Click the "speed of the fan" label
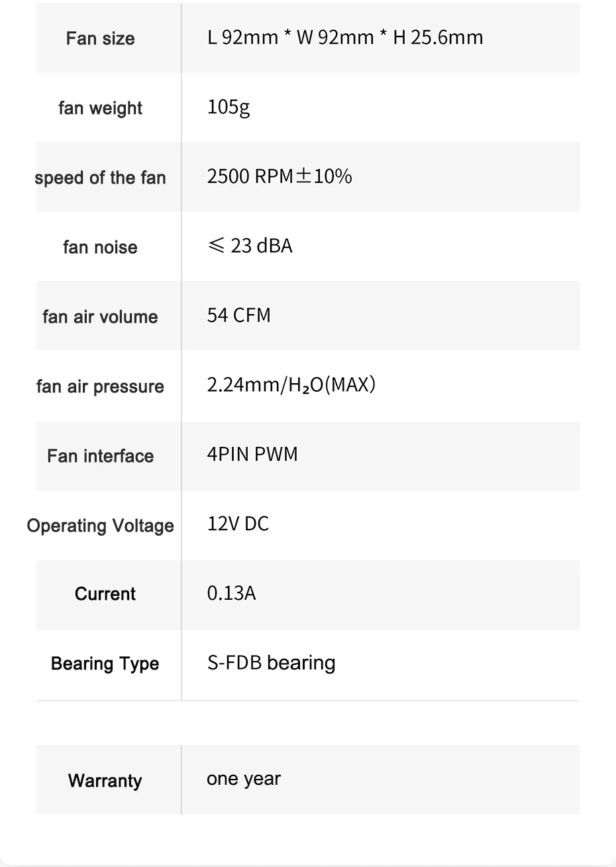 point(100,178)
